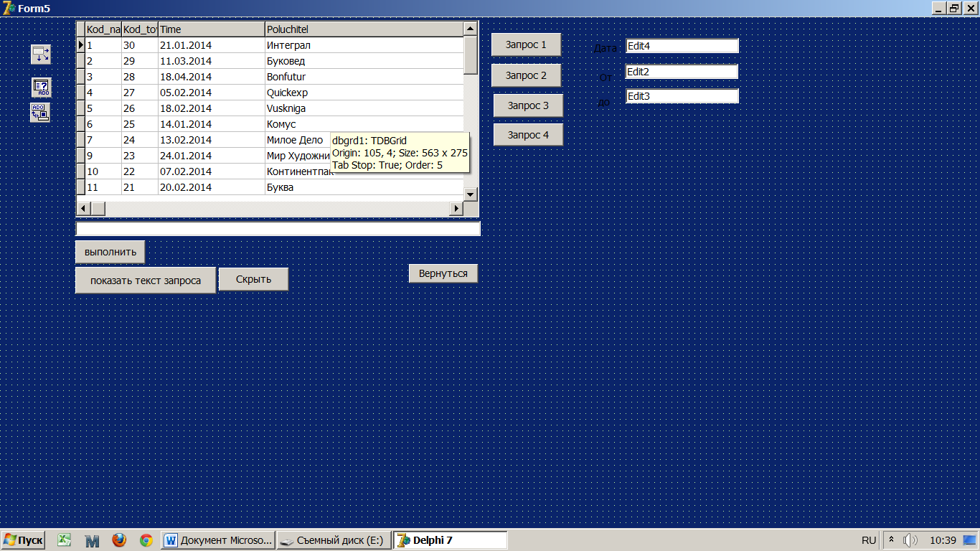The height and width of the screenshot is (551, 980).
Task: Click the 10:39 system clock
Action: [x=943, y=540]
